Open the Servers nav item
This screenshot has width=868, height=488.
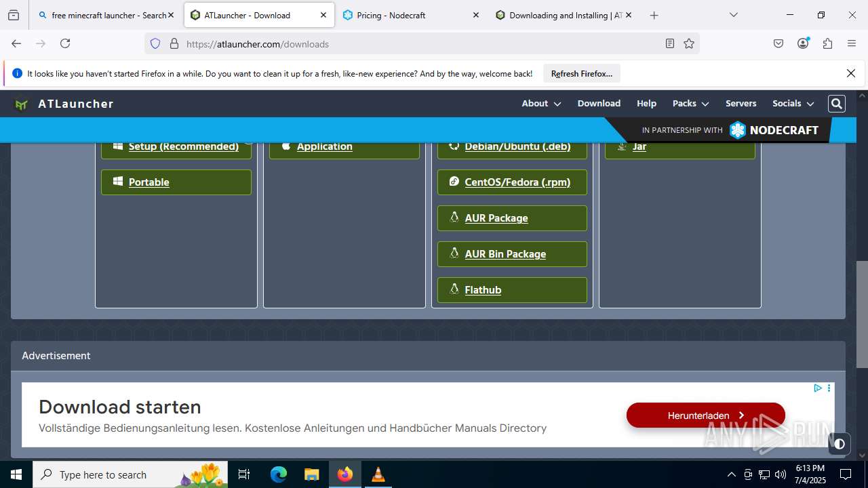point(741,104)
